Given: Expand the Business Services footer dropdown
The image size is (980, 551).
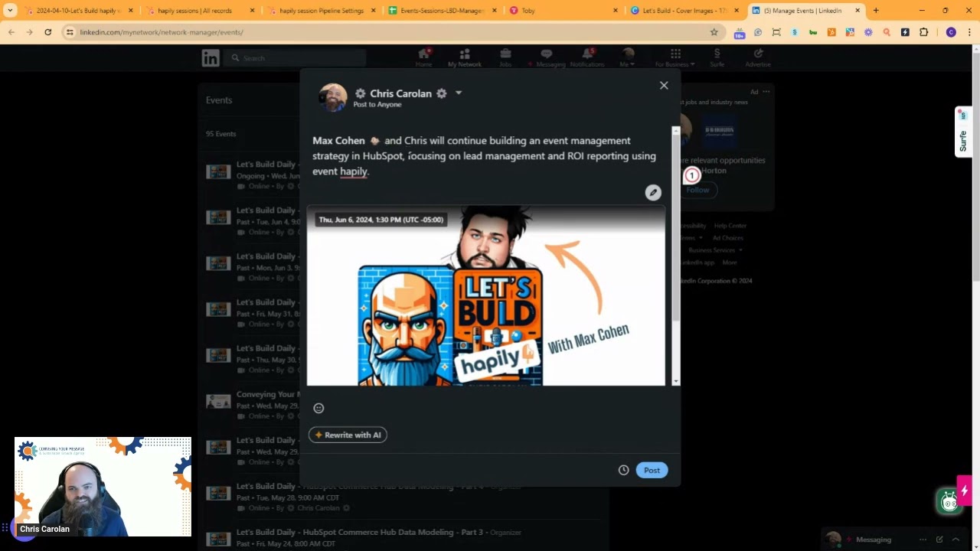Looking at the screenshot, I should pyautogui.click(x=715, y=250).
